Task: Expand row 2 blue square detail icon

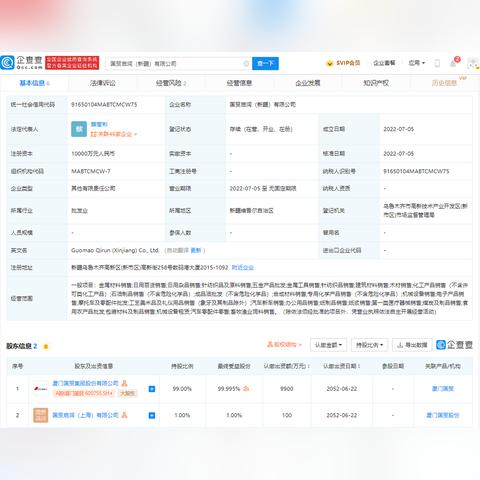Action: pyautogui.click(x=152, y=415)
